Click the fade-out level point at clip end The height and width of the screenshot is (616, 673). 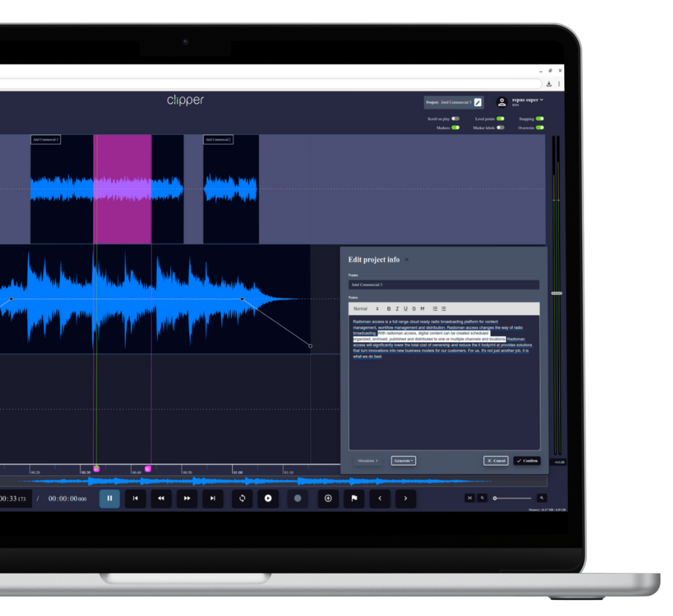[x=310, y=345]
